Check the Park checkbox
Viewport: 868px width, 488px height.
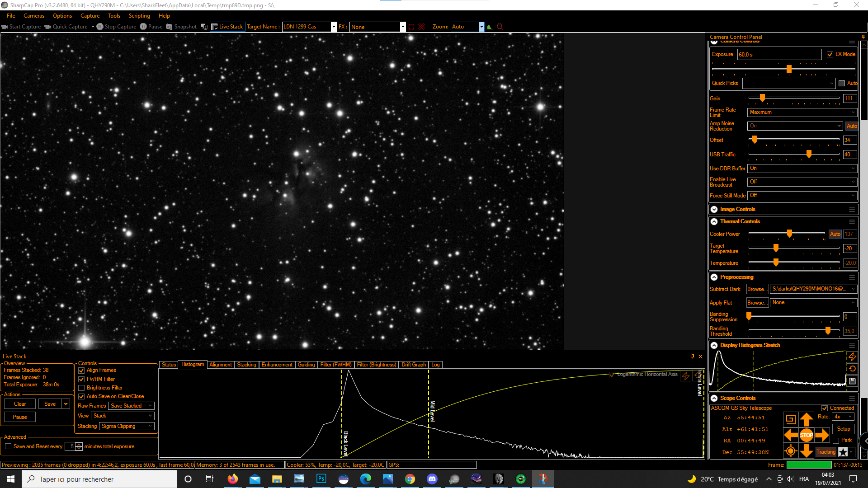836,441
